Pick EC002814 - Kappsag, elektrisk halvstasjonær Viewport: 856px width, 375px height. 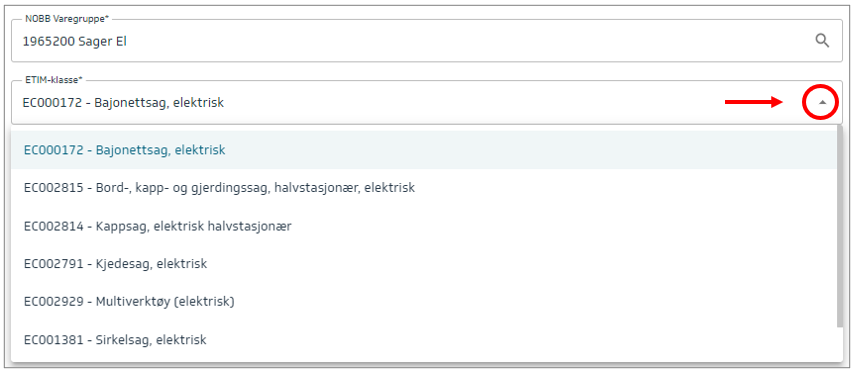pyautogui.click(x=424, y=226)
